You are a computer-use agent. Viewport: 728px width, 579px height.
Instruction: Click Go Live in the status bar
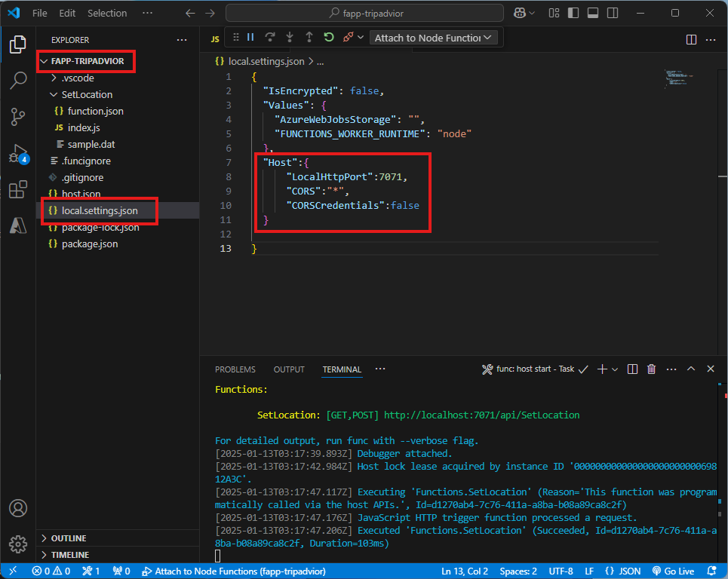(673, 571)
